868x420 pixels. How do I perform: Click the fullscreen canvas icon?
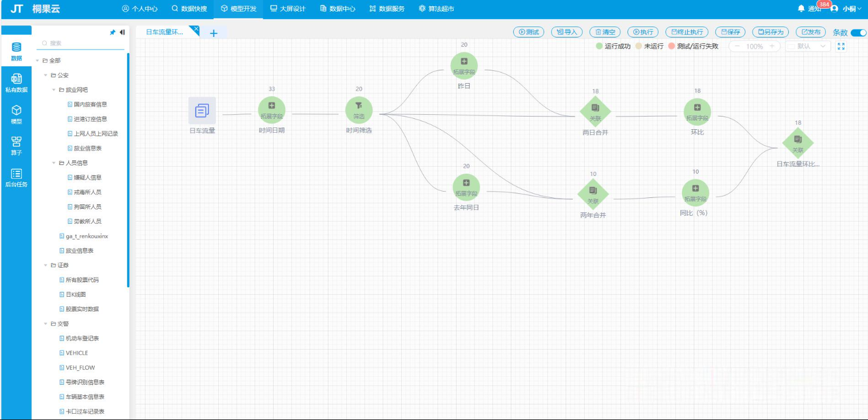(841, 46)
